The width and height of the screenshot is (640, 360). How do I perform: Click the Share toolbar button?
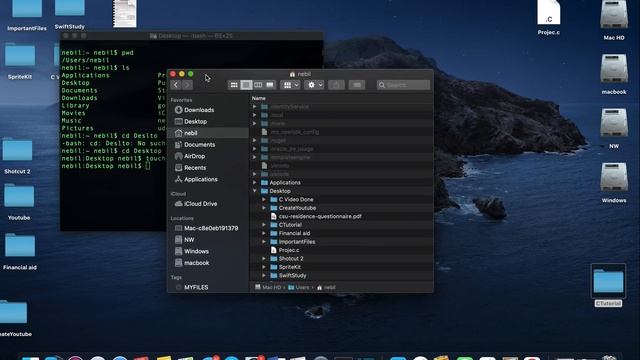(336, 85)
